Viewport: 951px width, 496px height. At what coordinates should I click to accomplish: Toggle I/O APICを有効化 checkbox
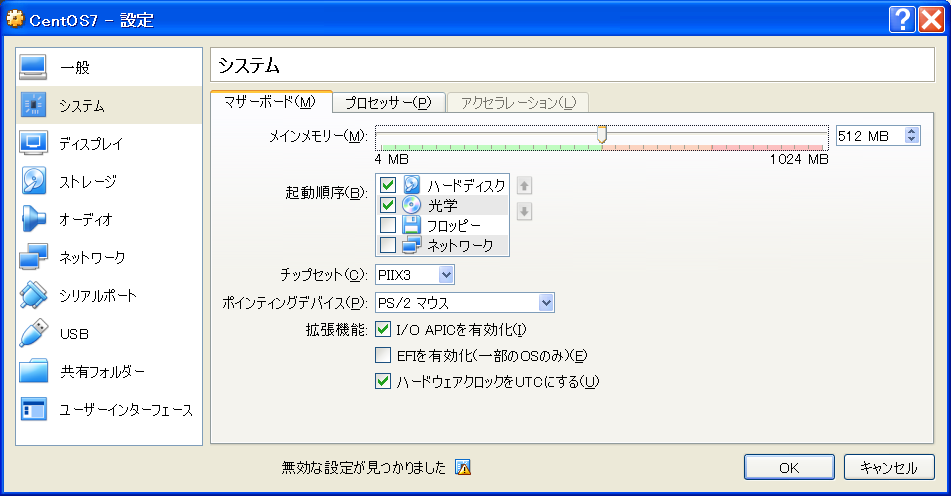coord(383,329)
